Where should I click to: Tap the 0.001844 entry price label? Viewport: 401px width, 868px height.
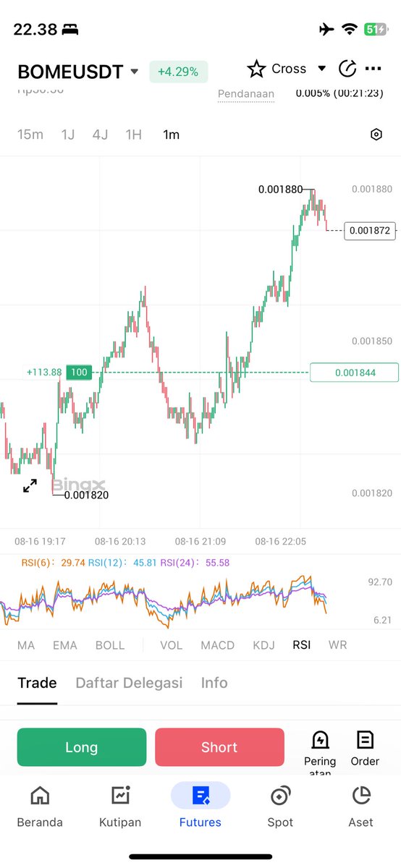[353, 373]
